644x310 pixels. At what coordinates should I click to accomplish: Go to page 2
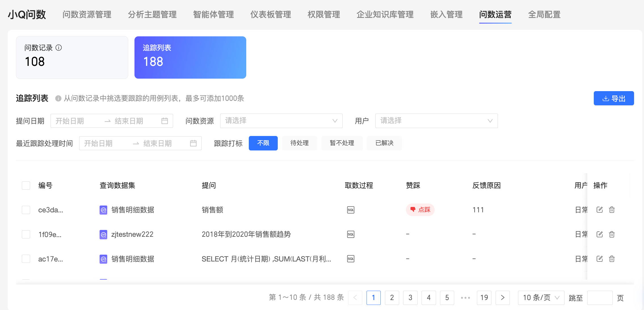click(x=392, y=298)
